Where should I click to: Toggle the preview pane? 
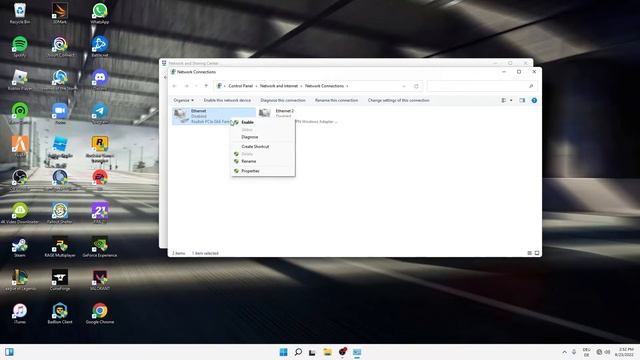tap(522, 100)
